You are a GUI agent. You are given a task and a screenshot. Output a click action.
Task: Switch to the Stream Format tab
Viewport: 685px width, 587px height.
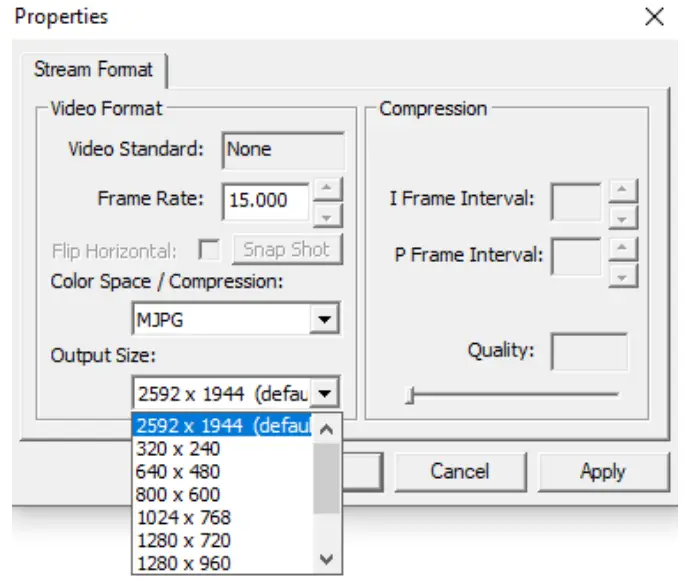93,70
